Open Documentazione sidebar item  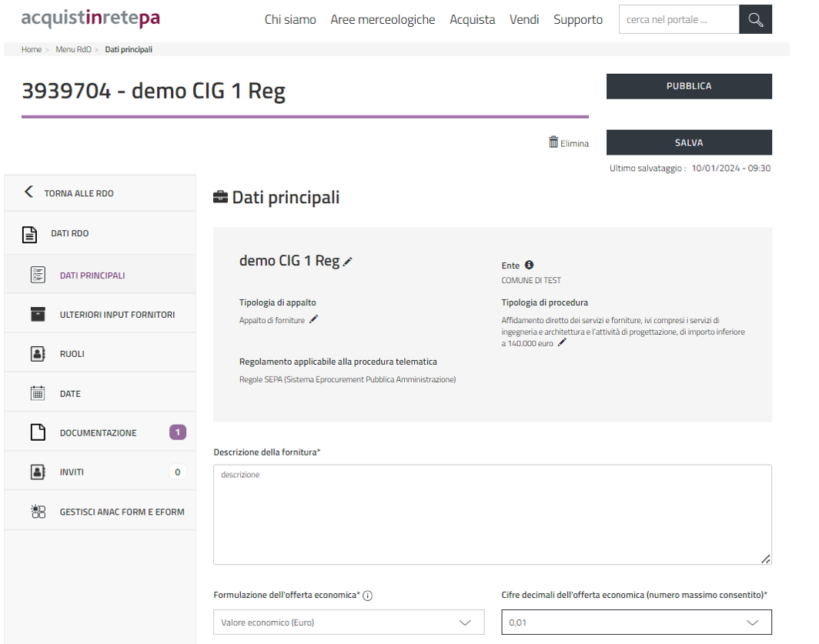click(x=100, y=433)
